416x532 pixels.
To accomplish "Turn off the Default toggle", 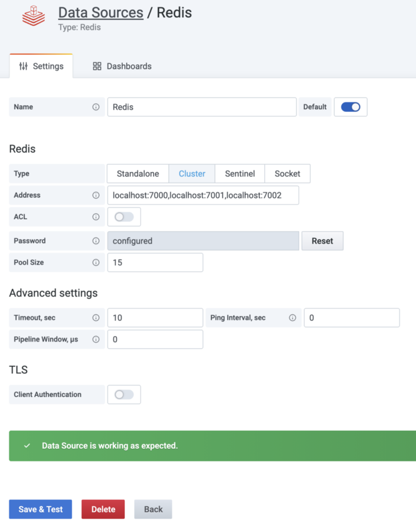I will [x=350, y=107].
